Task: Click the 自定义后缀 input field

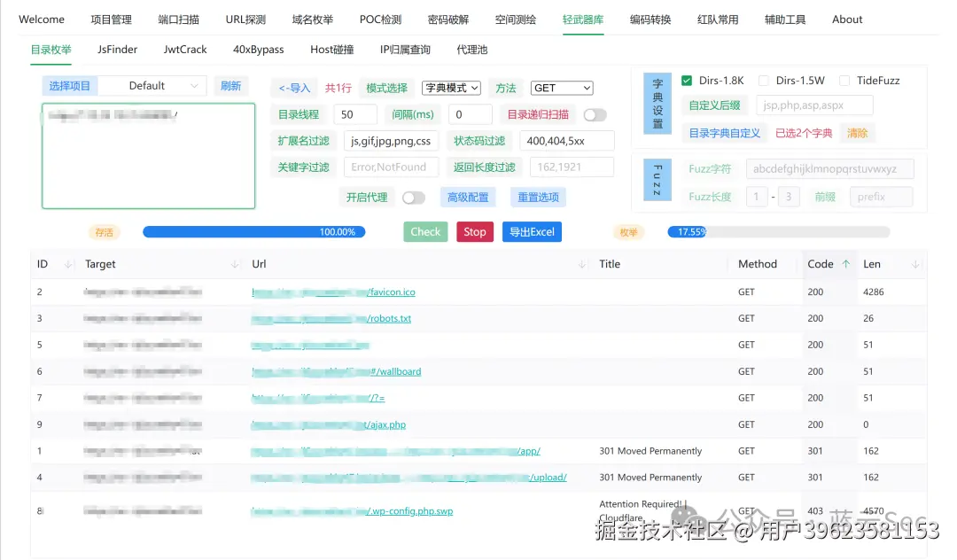Action: pyautogui.click(x=814, y=105)
